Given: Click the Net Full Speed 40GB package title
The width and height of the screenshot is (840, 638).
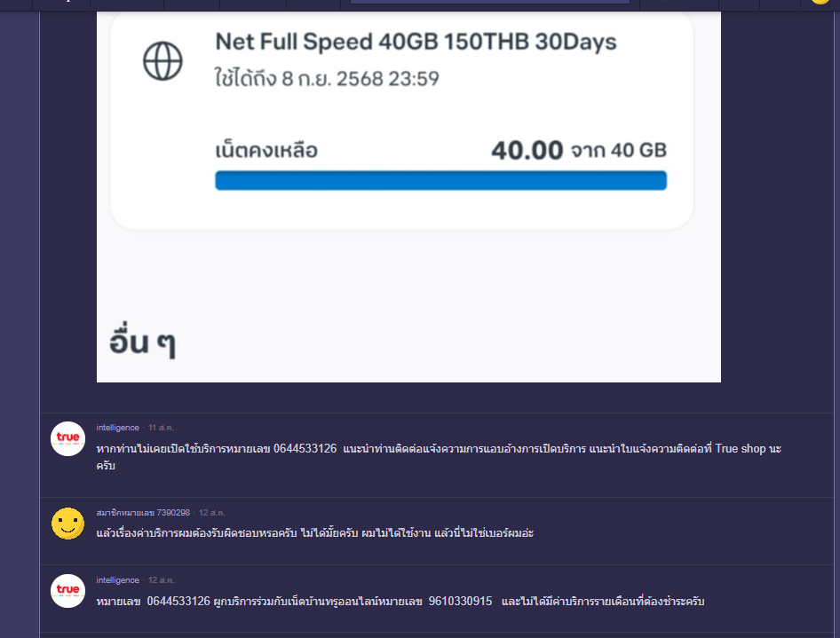Looking at the screenshot, I should [416, 42].
